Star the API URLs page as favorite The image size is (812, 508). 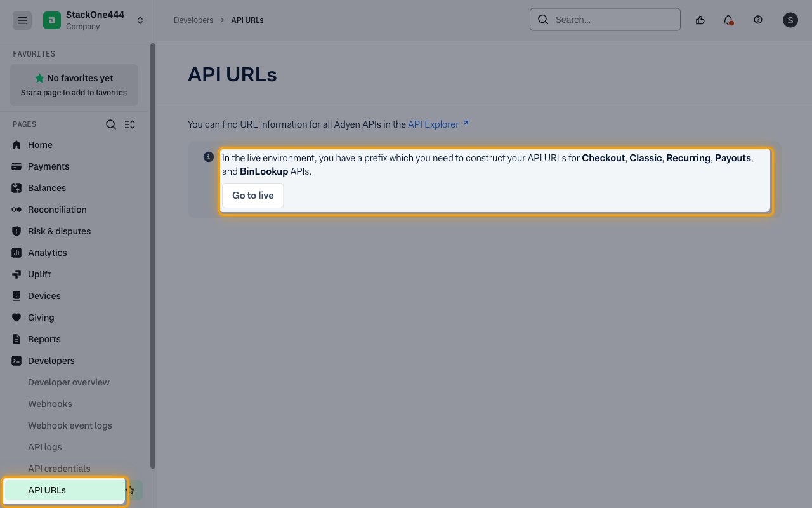coord(131,490)
